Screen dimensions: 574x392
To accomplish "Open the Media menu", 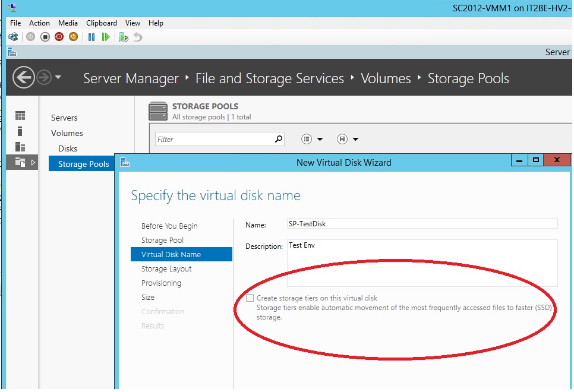I will 68,23.
